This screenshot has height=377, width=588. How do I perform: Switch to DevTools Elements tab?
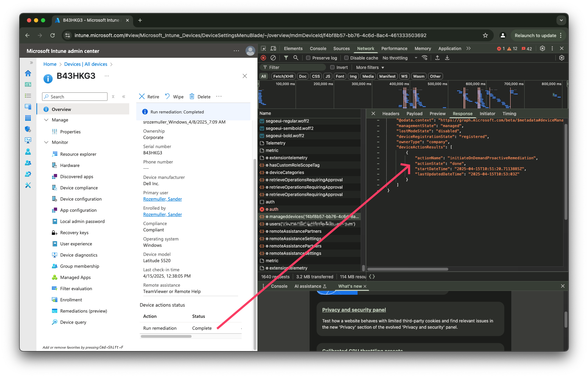293,48
